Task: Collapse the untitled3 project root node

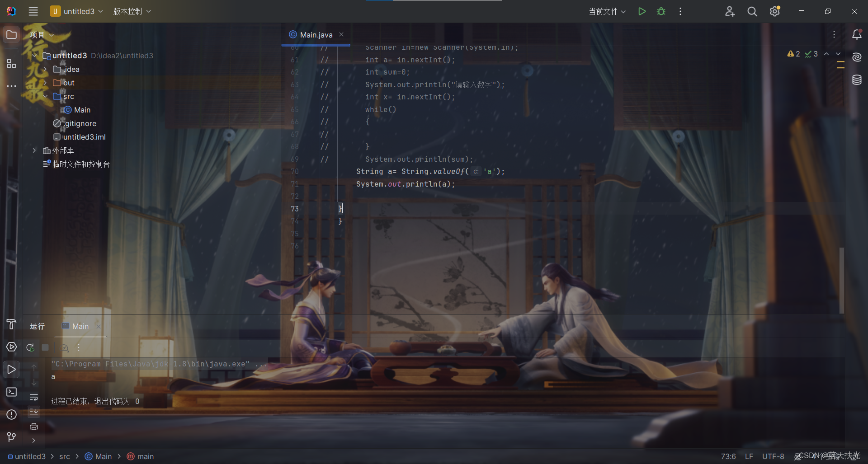Action: [35, 56]
